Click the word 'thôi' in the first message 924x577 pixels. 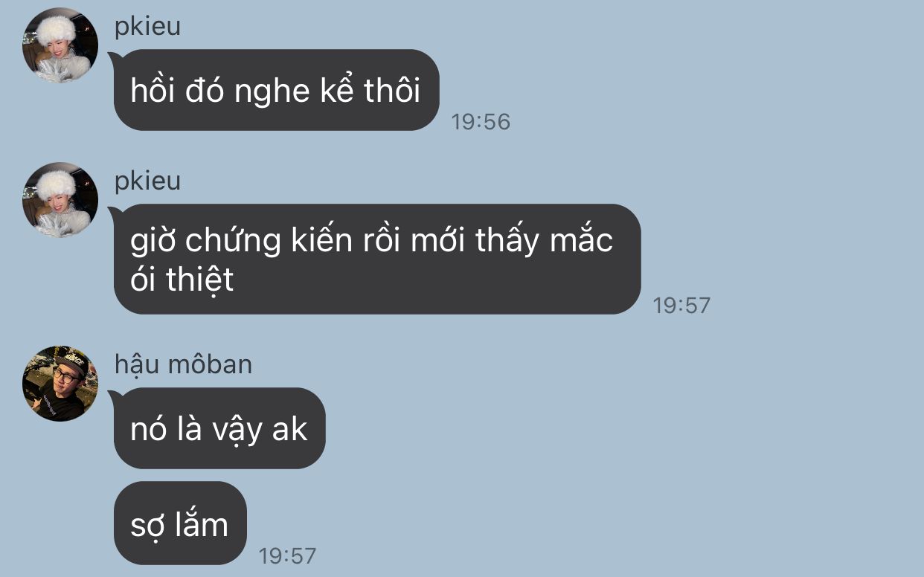coord(392,90)
